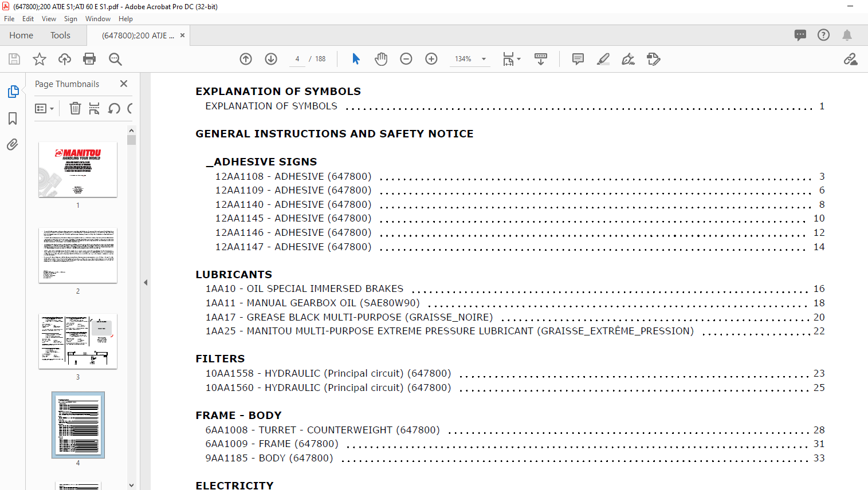
Task: Go to next page arrow
Action: 271,59
